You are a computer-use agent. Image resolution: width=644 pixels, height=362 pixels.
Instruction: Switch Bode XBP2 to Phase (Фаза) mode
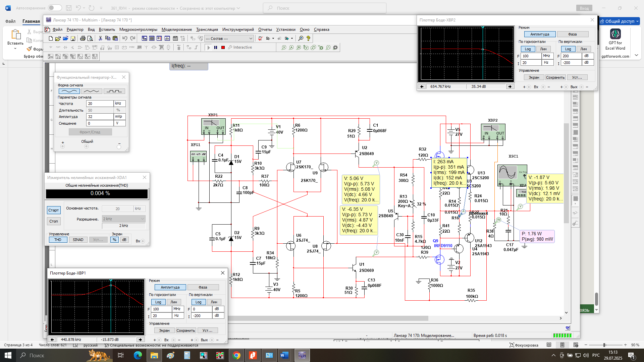pyautogui.click(x=573, y=34)
